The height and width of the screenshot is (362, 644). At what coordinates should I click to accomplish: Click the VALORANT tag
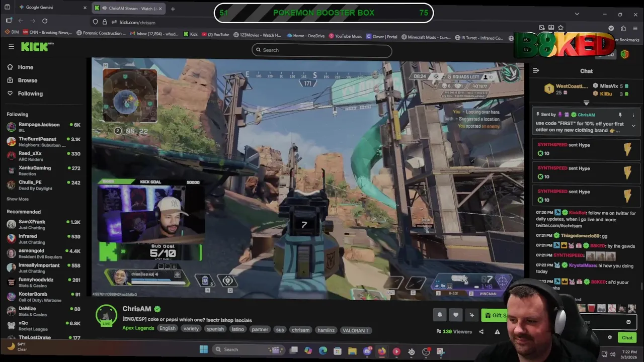(x=356, y=330)
